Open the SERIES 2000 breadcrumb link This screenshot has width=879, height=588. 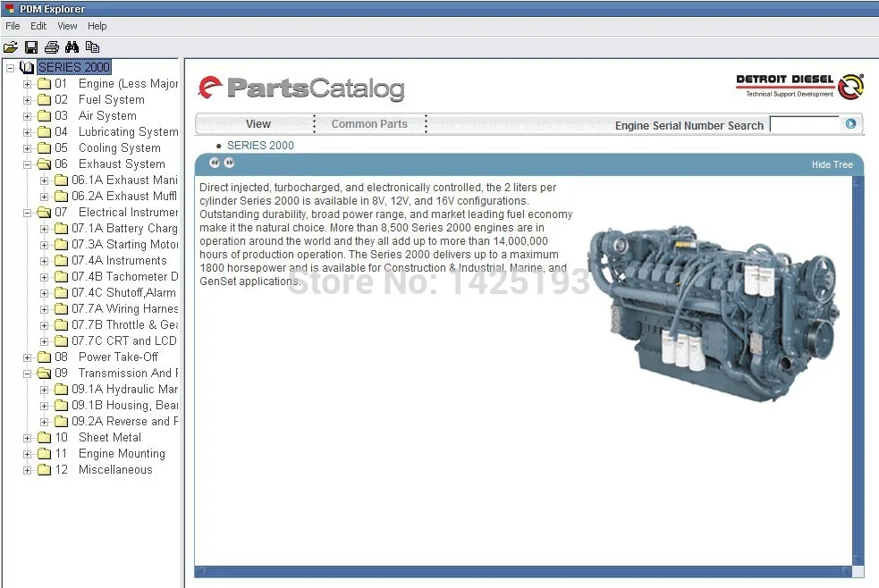click(260, 146)
